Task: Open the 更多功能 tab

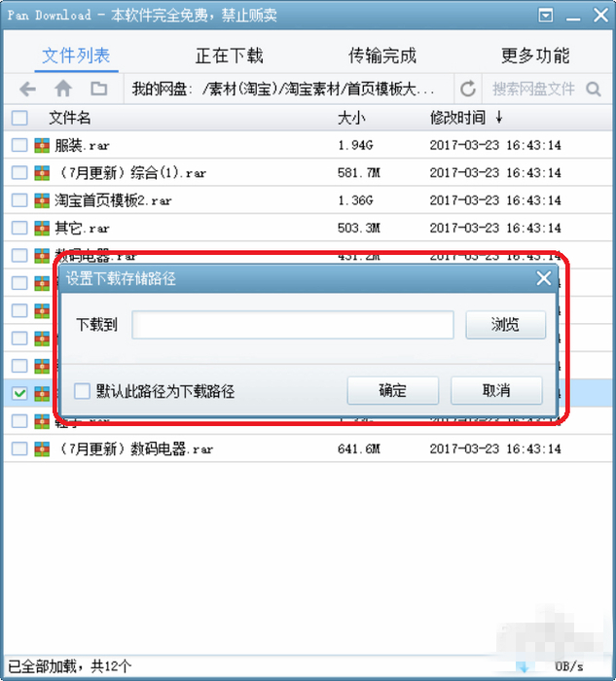Action: (535, 55)
